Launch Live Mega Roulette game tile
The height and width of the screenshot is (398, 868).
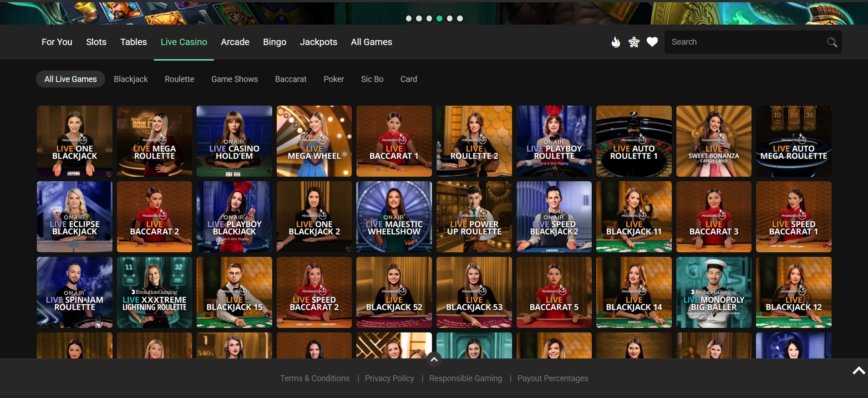(154, 141)
